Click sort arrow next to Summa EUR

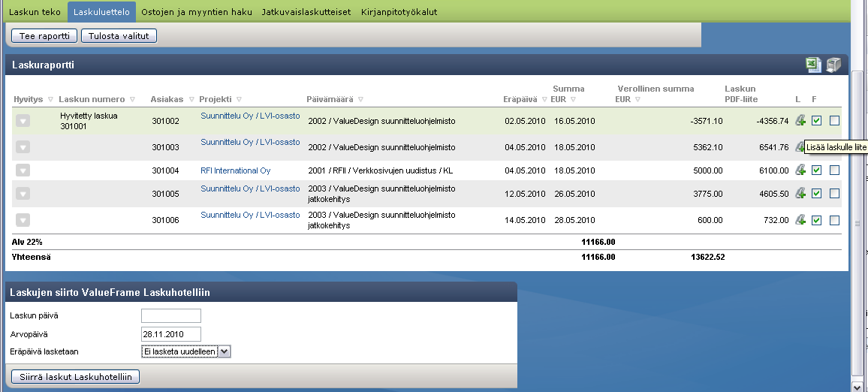point(573,100)
